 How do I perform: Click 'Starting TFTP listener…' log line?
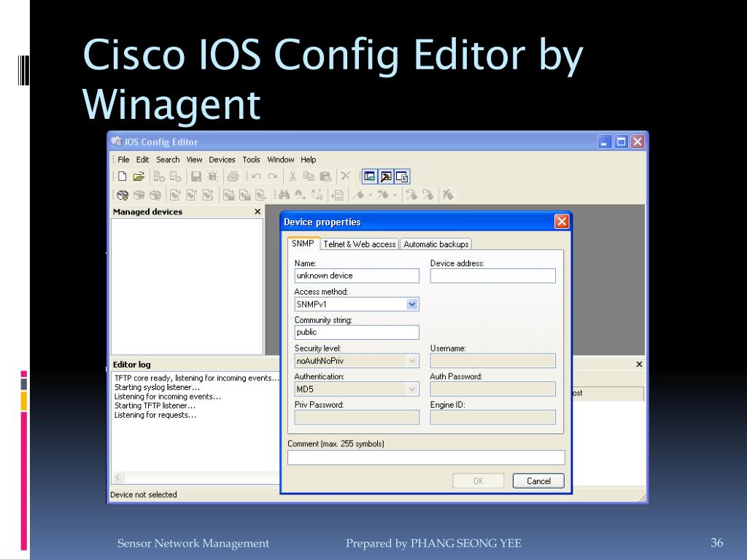(x=155, y=405)
